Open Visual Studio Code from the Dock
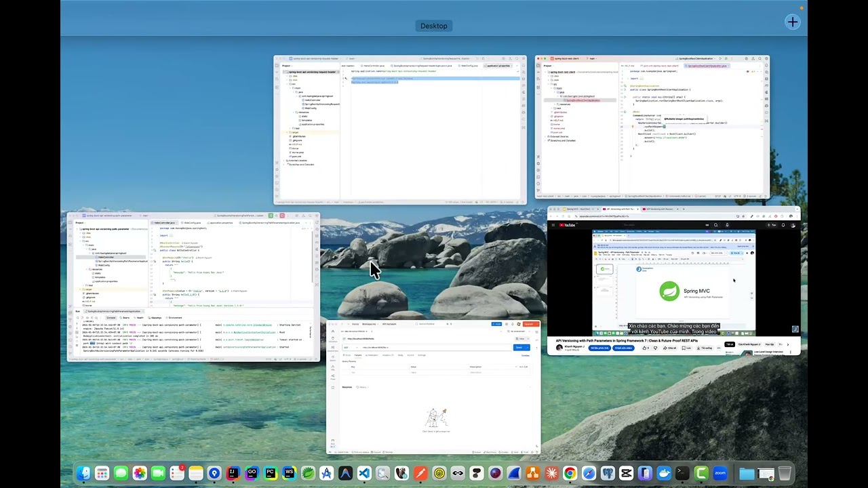The width and height of the screenshot is (868, 488). pos(364,473)
